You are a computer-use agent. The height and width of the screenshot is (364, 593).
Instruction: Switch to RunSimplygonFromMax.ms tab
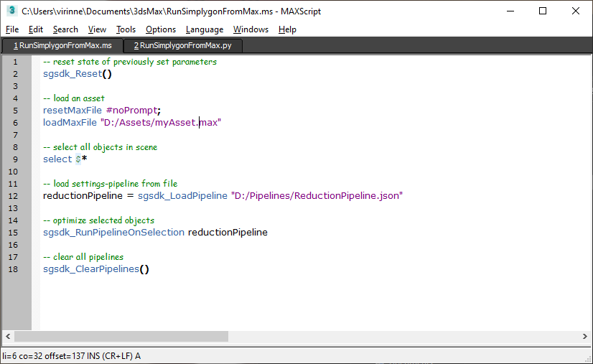click(x=62, y=45)
